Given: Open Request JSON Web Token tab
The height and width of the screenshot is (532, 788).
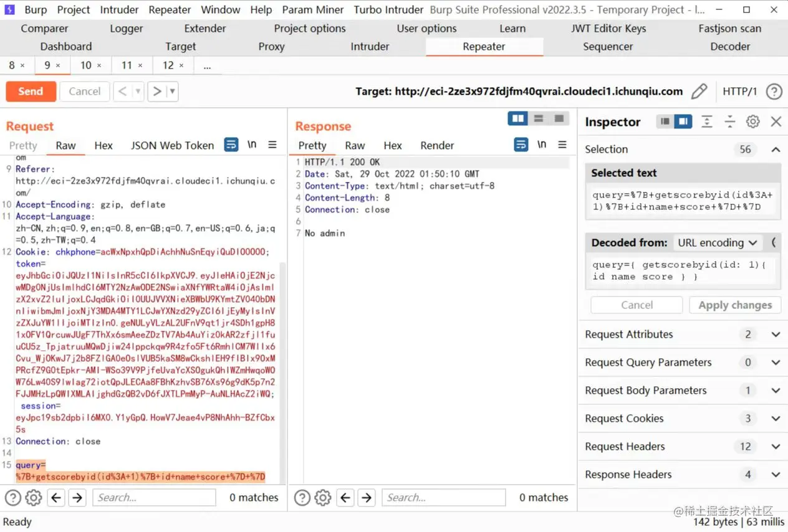Looking at the screenshot, I should click(172, 145).
